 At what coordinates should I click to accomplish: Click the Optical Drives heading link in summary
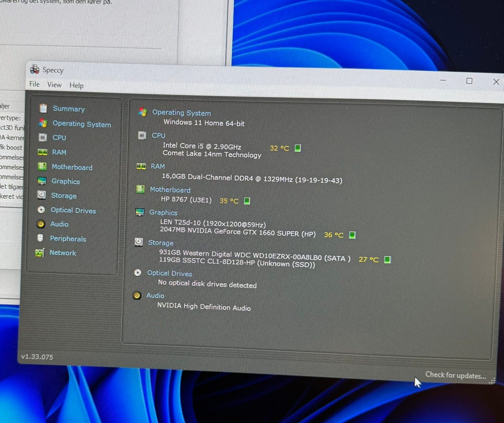[170, 273]
